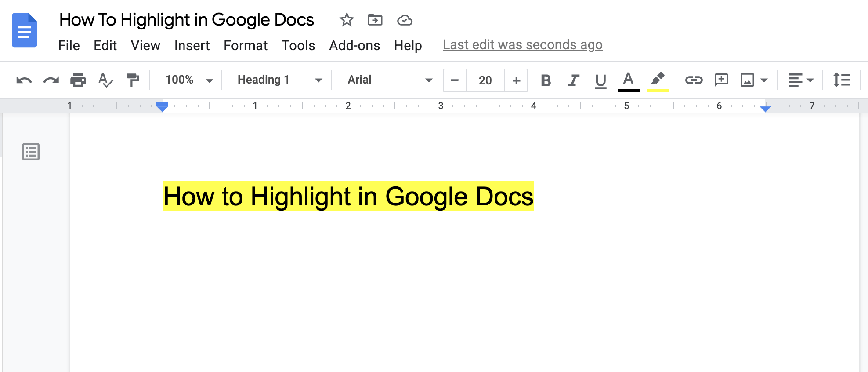The width and height of the screenshot is (868, 372).
Task: Check the cloud save status icon
Action: [405, 20]
